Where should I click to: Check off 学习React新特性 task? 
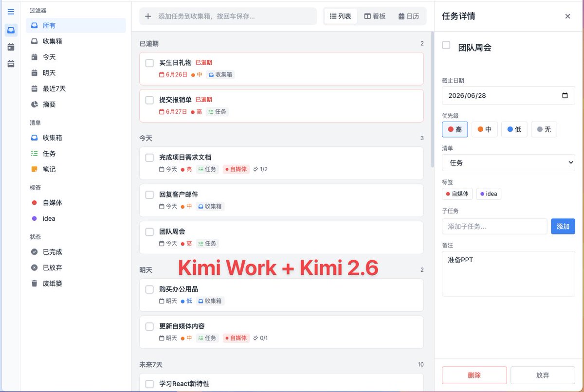coord(149,384)
